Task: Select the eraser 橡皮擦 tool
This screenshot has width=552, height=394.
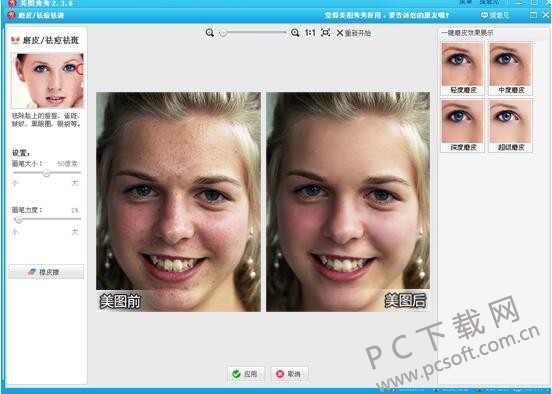Action: [x=46, y=272]
